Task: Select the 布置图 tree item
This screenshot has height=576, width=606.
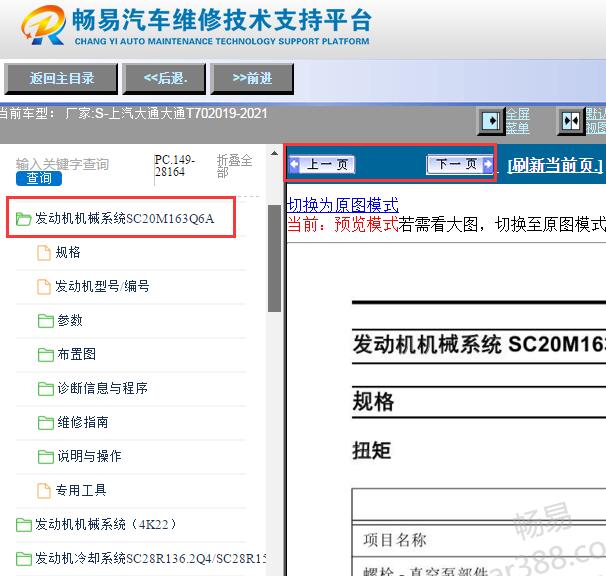Action: point(77,354)
